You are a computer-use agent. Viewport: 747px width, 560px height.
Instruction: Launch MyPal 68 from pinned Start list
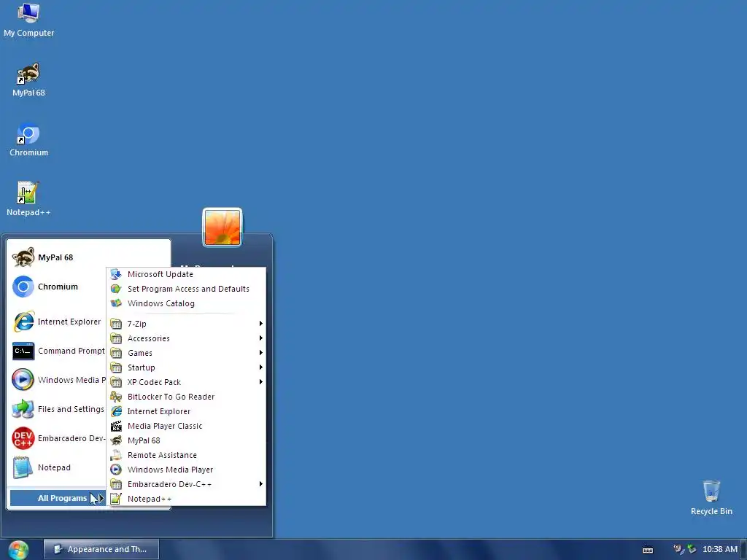[x=57, y=257]
